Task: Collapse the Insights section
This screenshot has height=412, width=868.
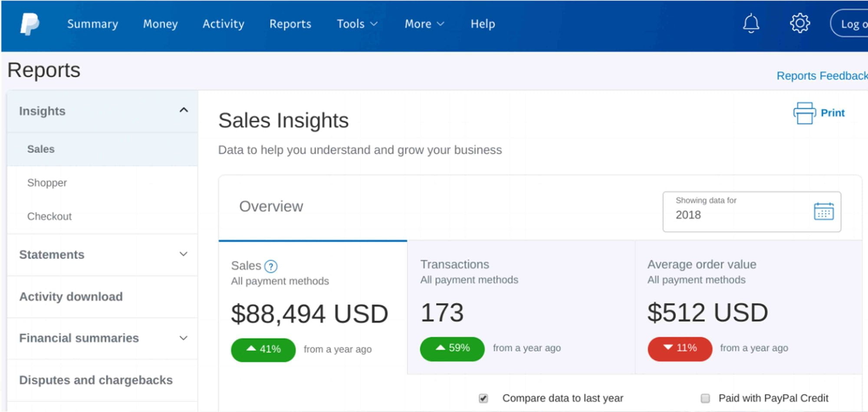Action: pos(184,110)
